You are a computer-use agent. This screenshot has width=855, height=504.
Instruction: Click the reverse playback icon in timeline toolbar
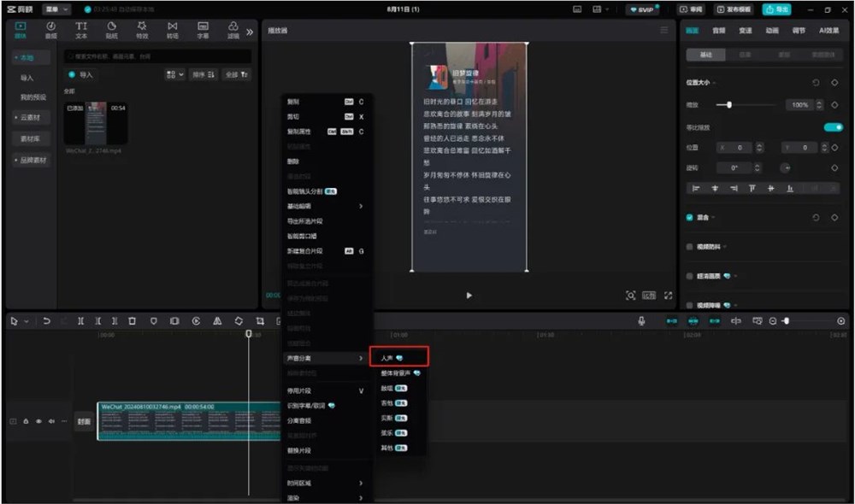(196, 321)
